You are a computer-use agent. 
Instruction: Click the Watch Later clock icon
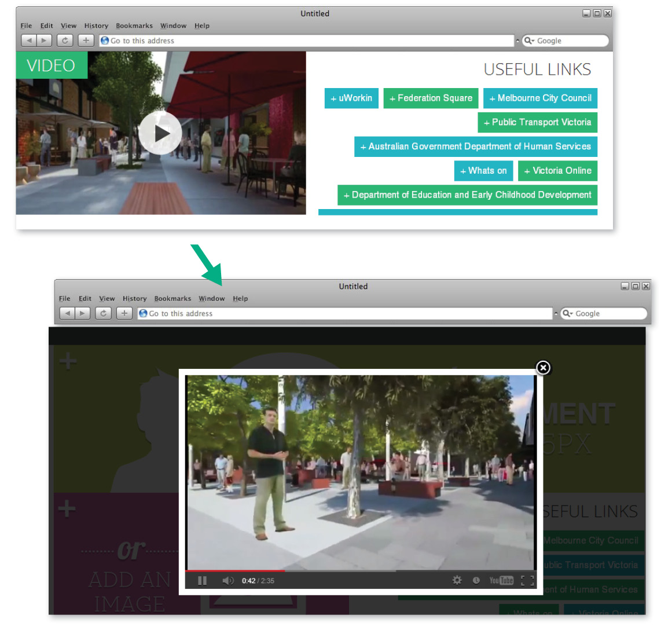(x=476, y=580)
